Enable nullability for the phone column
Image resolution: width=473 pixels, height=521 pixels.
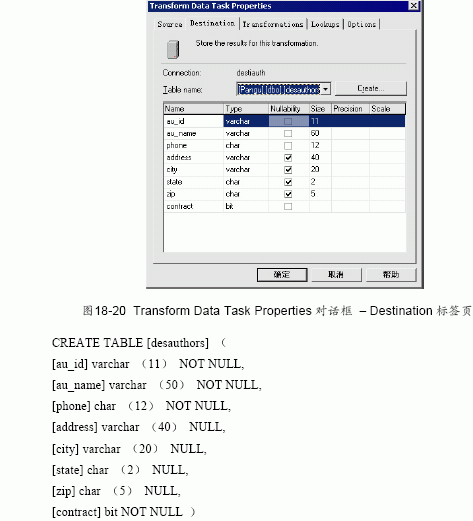pyautogui.click(x=288, y=146)
